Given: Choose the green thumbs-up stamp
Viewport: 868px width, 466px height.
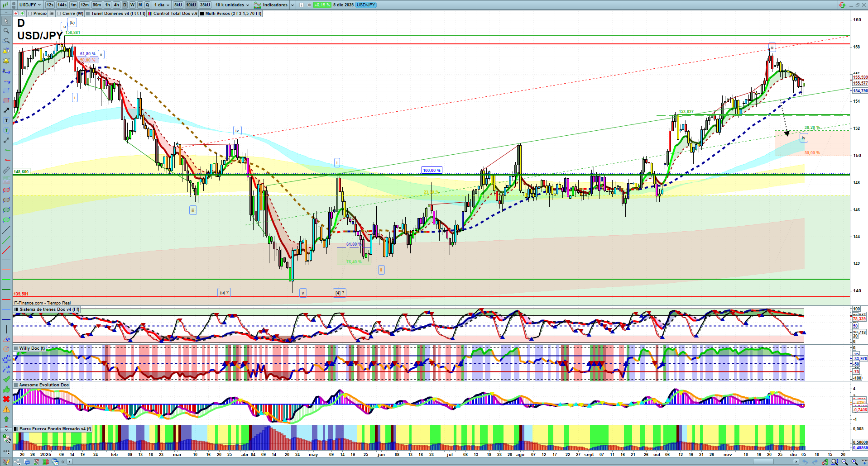Looking at the screenshot, I should coord(6,389).
